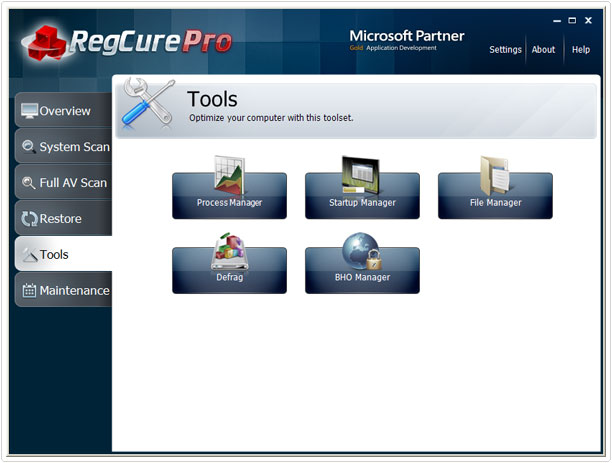The height and width of the screenshot is (463, 612).
Task: Click the Overview monitor icon
Action: pos(29,111)
